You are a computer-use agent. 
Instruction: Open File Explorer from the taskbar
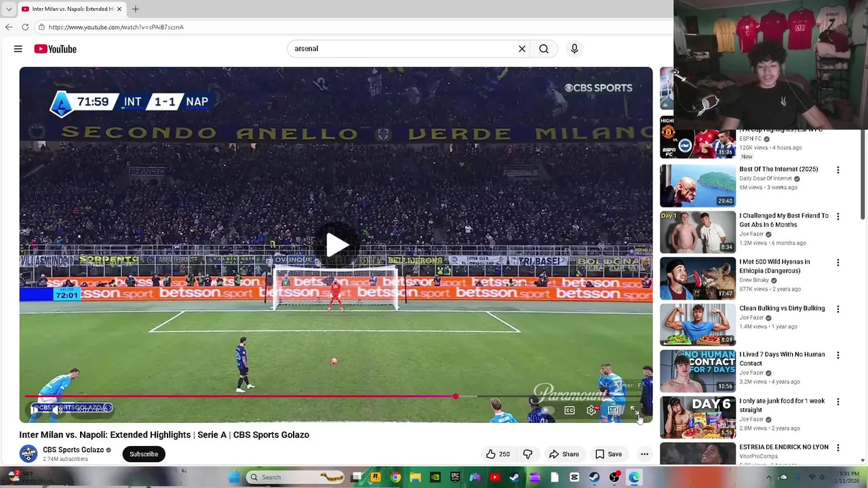pos(415,477)
